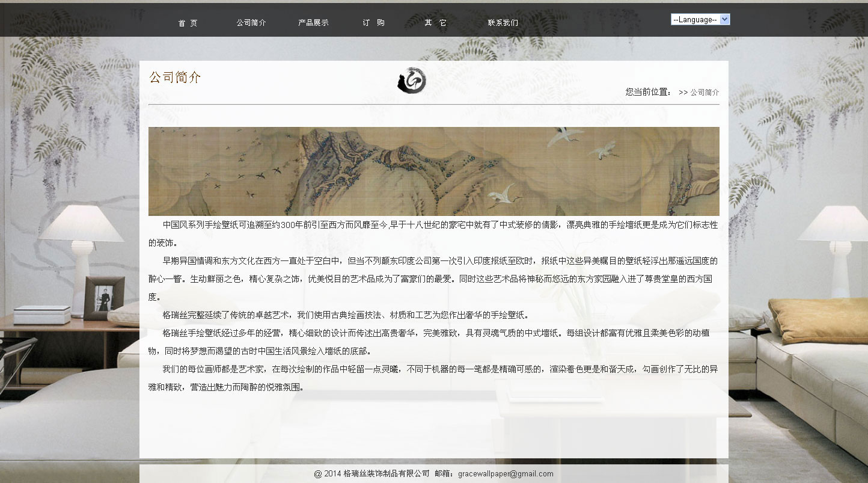Image resolution: width=868 pixels, height=483 pixels.
Task: Click the mountain and cranes painting banner
Action: tap(434, 171)
